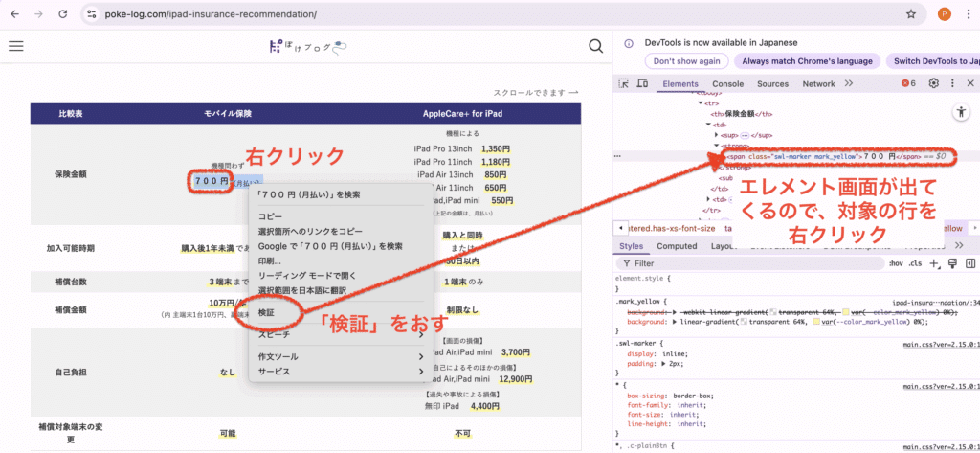Switch to the Sources tab
Screen dimensions: 980x453
coord(772,84)
